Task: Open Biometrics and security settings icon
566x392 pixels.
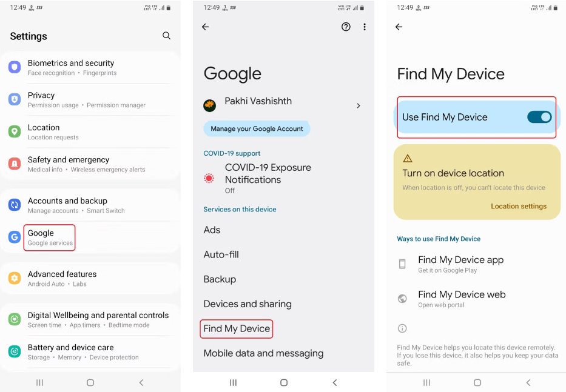Action: tap(14, 67)
